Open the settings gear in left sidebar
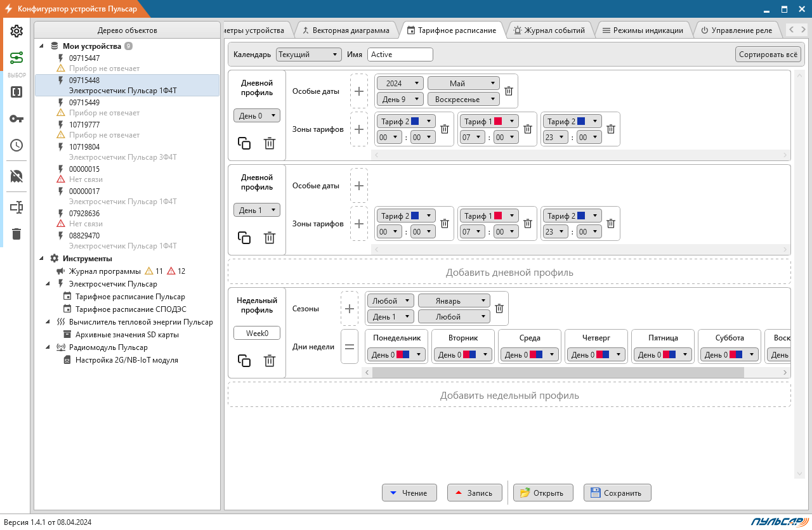The height and width of the screenshot is (530, 812). click(x=16, y=31)
